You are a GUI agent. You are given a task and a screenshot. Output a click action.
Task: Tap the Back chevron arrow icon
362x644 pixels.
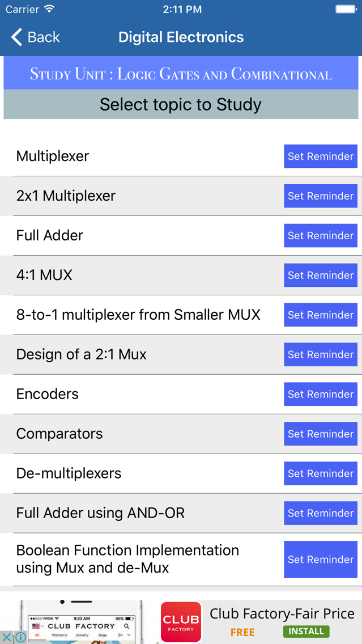[16, 37]
